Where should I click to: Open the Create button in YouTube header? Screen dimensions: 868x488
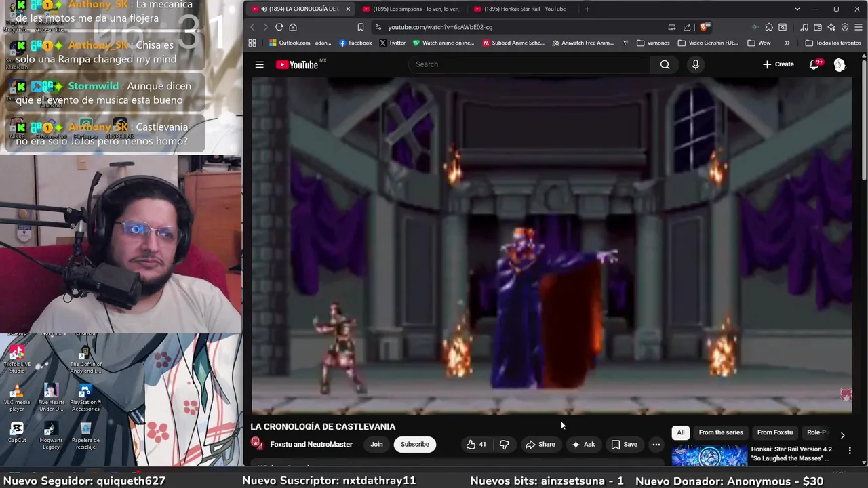click(x=778, y=64)
